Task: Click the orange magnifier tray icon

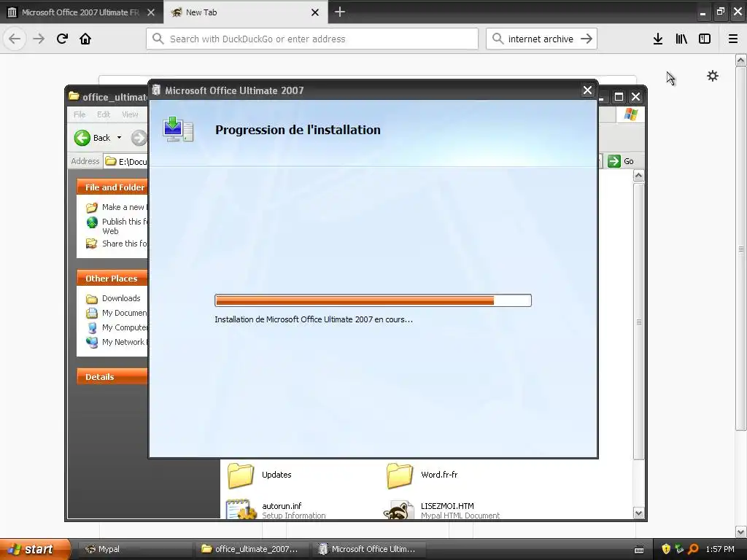Action: (693, 549)
